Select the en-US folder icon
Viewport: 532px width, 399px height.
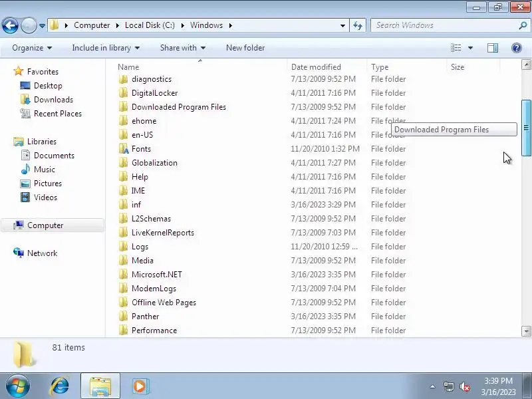[x=124, y=135]
